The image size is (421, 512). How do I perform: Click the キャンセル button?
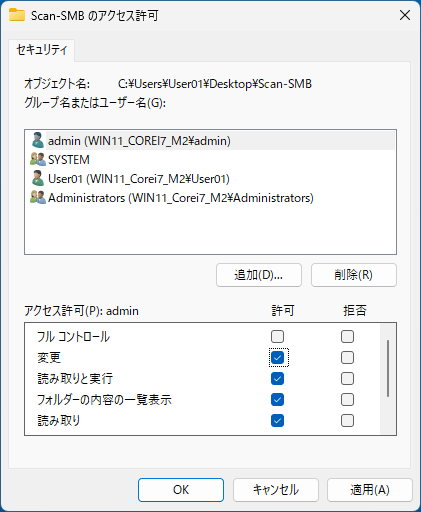[276, 490]
